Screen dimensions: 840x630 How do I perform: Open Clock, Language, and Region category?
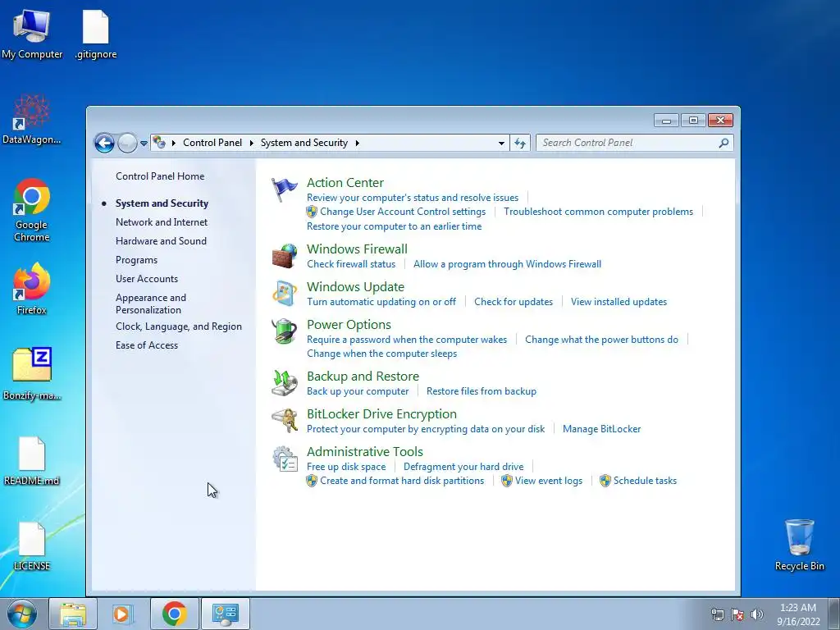[178, 326]
